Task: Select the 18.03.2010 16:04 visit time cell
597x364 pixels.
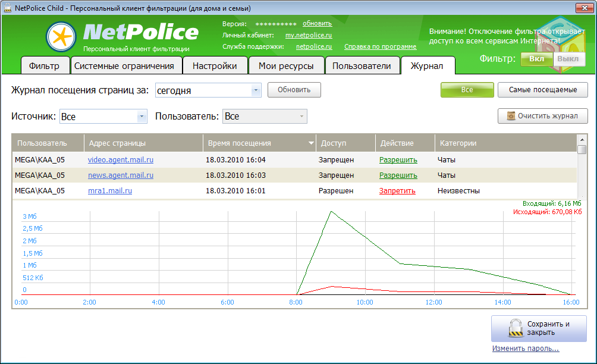Action: [235, 160]
